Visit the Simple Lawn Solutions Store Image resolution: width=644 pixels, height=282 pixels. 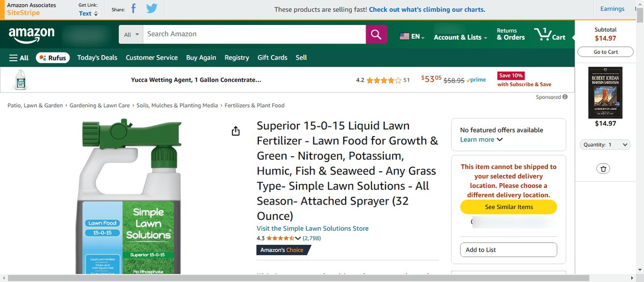point(312,229)
